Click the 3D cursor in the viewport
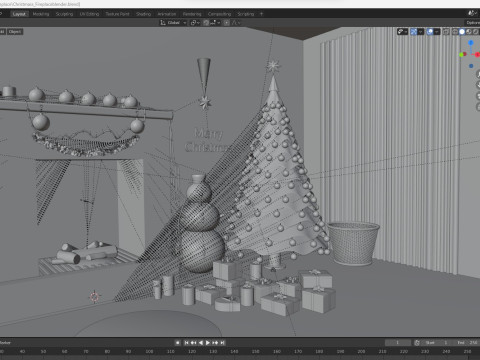 (95, 296)
